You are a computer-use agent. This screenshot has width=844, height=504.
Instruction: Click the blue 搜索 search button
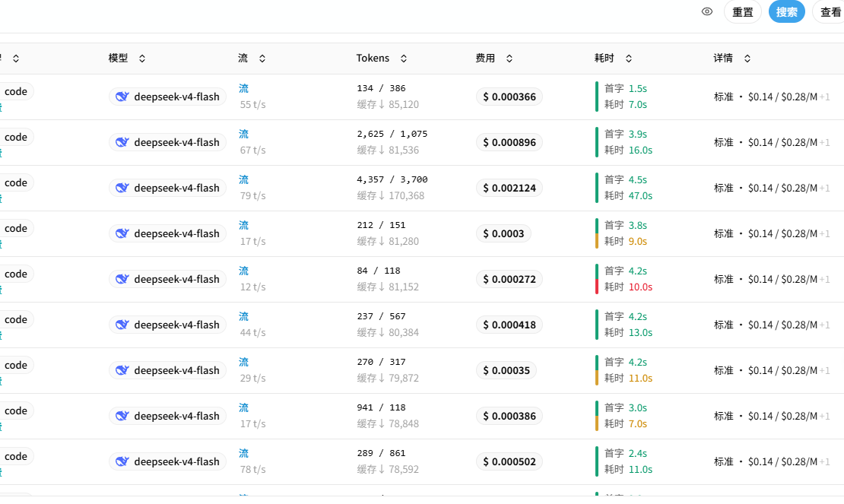click(786, 12)
